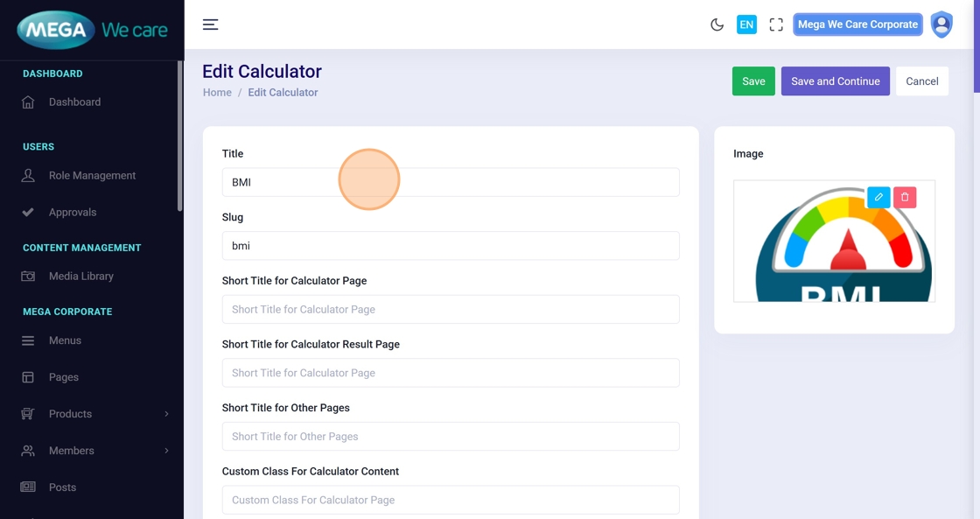Click the Mega We Care logo

[92, 30]
